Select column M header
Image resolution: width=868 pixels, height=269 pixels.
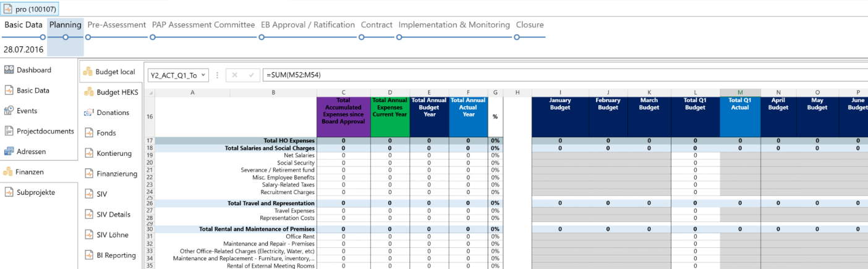click(x=740, y=93)
